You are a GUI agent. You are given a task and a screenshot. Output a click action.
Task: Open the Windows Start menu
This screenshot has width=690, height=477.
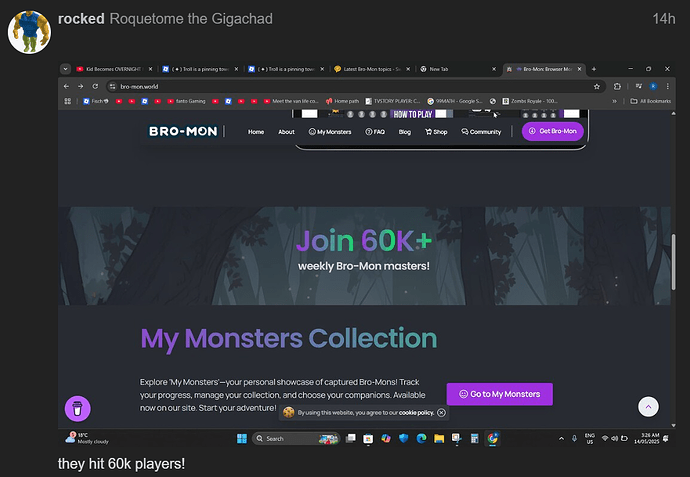[x=242, y=439]
